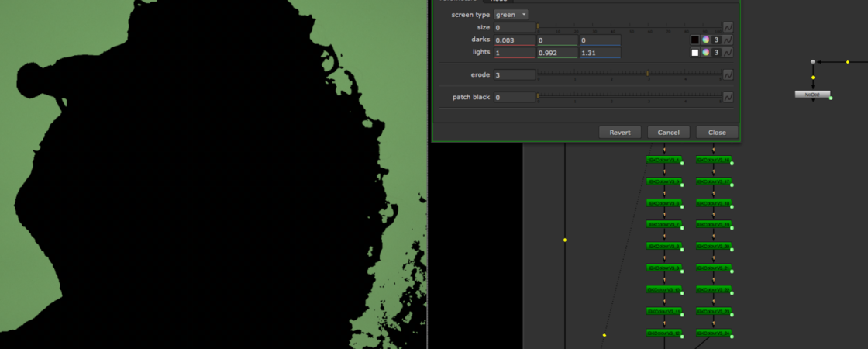Select the IBKColourV3_24 node
The width and height of the screenshot is (868, 349).
tap(714, 333)
